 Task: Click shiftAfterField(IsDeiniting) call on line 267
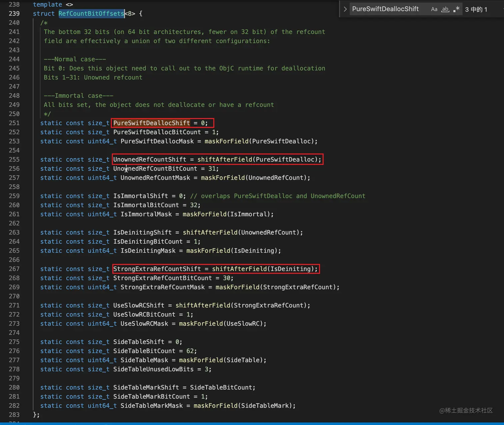(x=263, y=269)
